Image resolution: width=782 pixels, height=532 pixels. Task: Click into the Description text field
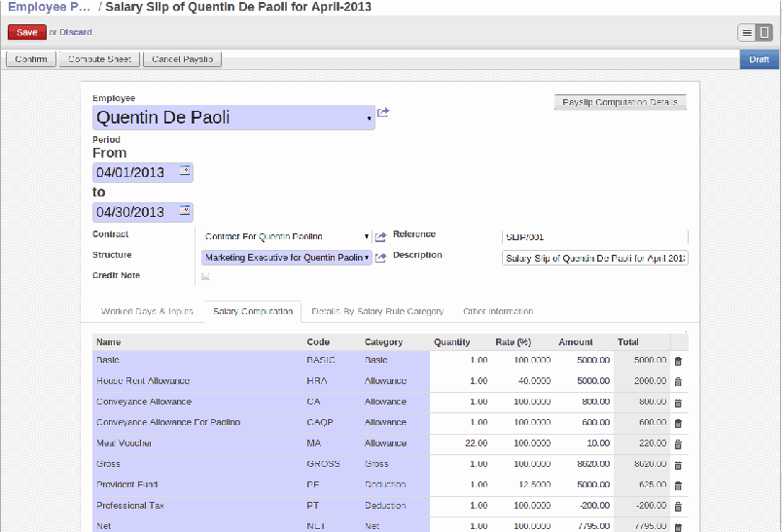594,258
